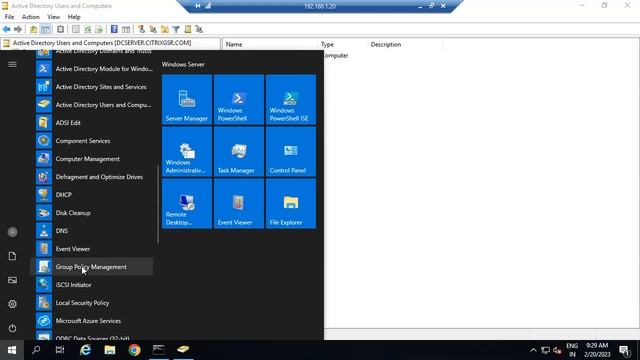Click the Up one level folder icon
Viewport: 640px width, 360px height.
(x=33, y=29)
